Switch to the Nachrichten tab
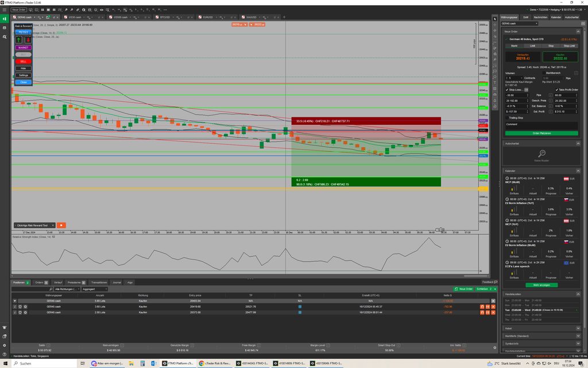Viewport: 588px width, 368px height. pos(540,17)
